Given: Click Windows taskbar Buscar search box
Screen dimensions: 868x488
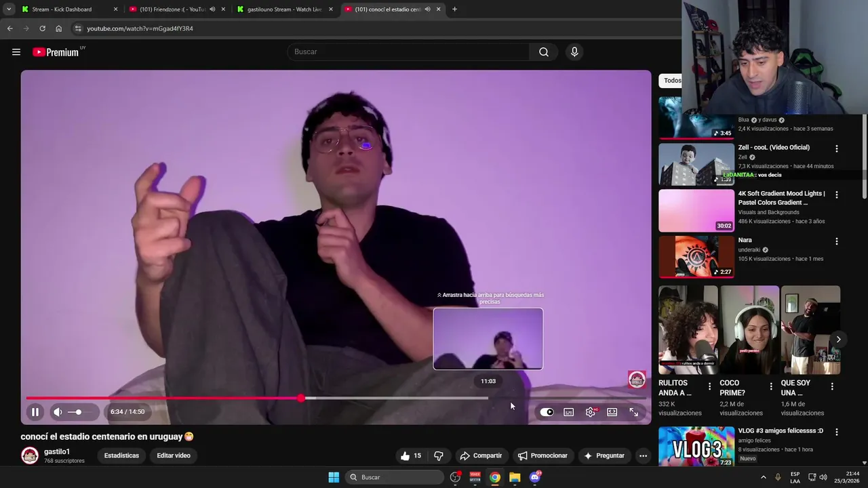Looking at the screenshot, I should pos(395,477).
